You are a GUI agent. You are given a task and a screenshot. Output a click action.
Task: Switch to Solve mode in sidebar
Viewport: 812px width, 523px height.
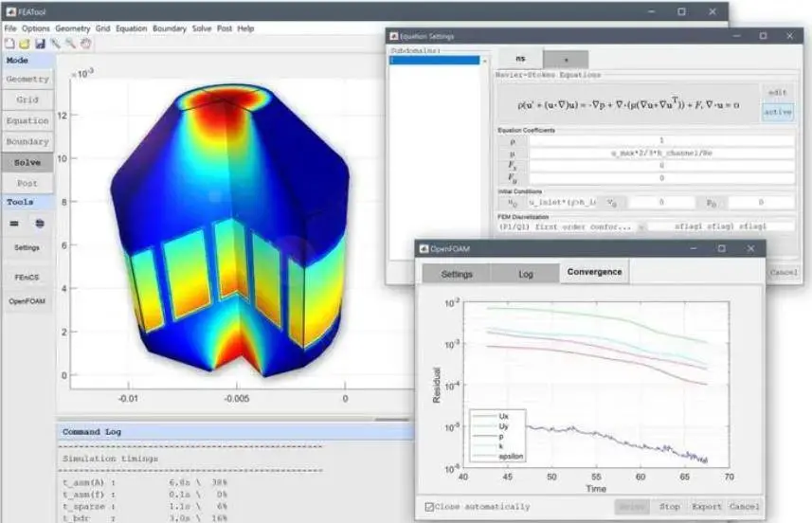pyautogui.click(x=27, y=163)
